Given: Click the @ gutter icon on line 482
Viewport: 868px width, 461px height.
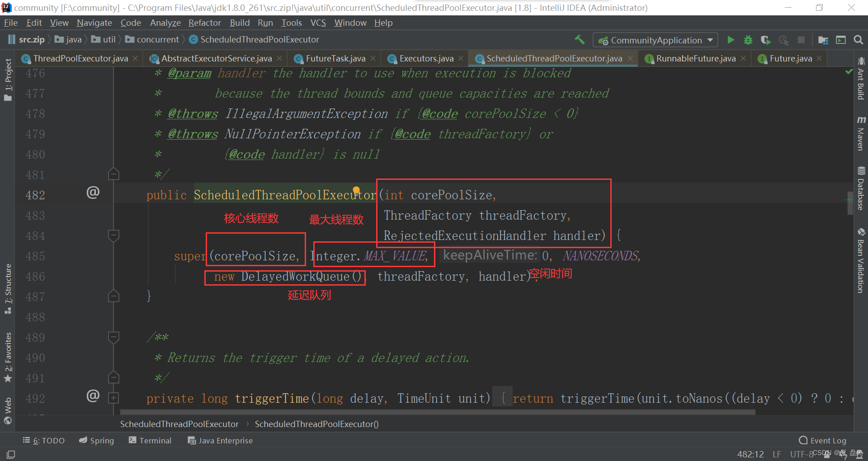Looking at the screenshot, I should [93, 193].
